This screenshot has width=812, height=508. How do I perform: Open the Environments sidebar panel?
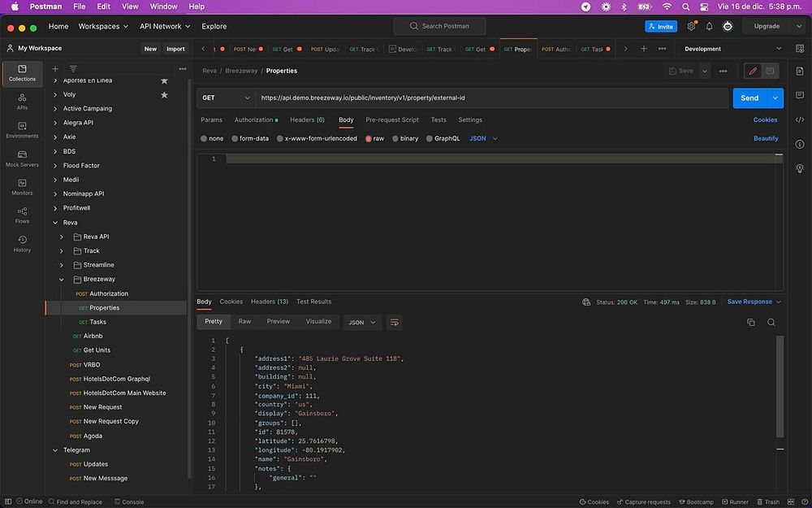[22, 130]
